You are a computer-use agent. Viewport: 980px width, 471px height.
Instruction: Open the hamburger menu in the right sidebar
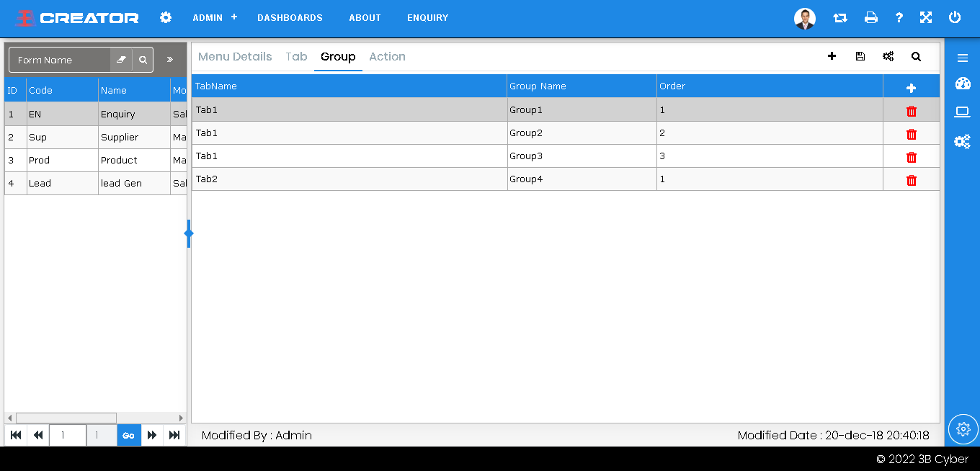(962, 58)
